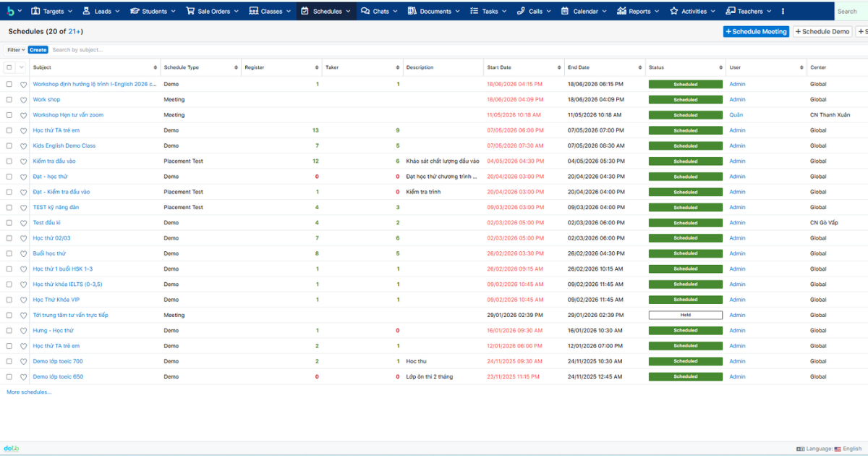The height and width of the screenshot is (456, 868).
Task: Sort by Subject column sort icon
Action: click(155, 67)
